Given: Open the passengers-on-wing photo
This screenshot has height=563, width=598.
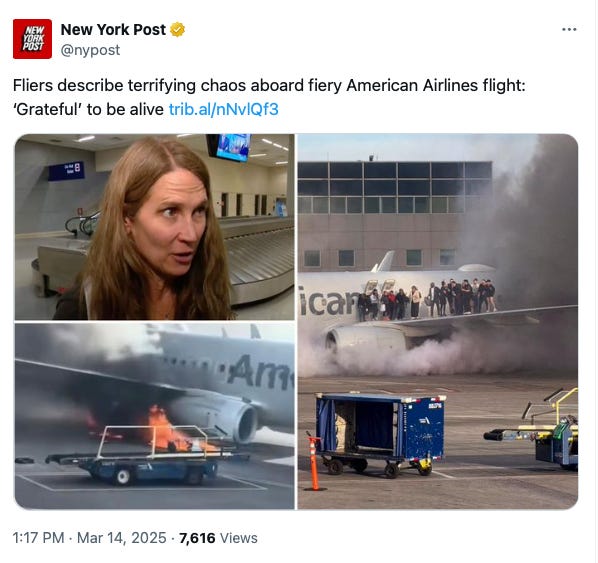Looking at the screenshot, I should point(438,322).
